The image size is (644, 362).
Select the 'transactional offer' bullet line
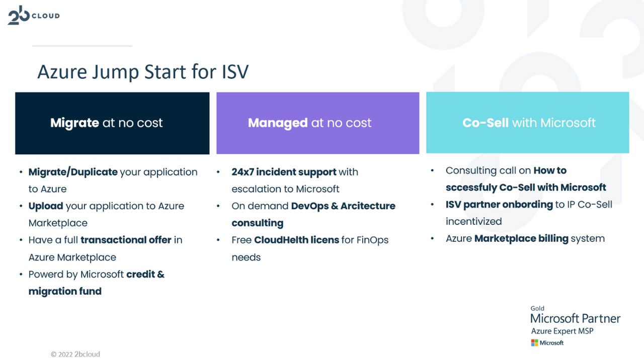[105, 240]
